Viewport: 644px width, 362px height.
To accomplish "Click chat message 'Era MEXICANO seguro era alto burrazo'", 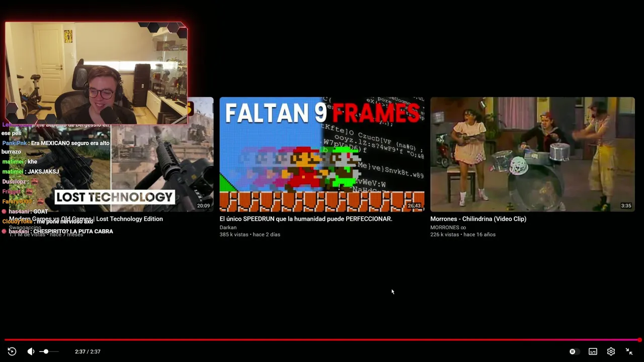I will click(x=55, y=147).
